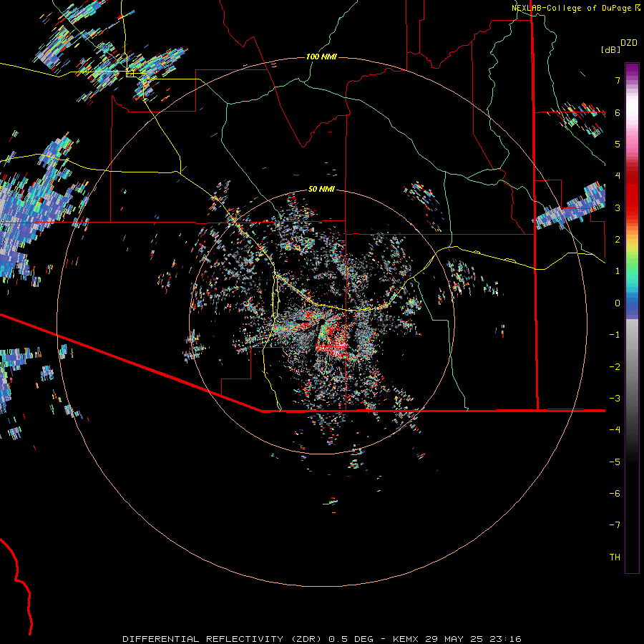Screen dimensions: 644x644
Task: Click the legend value 5 label
Action: pyautogui.click(x=618, y=144)
